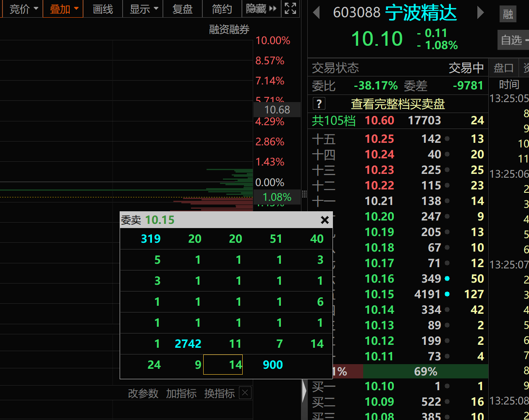
Task: Click the dot indicator beside 522
Action: click(447, 402)
